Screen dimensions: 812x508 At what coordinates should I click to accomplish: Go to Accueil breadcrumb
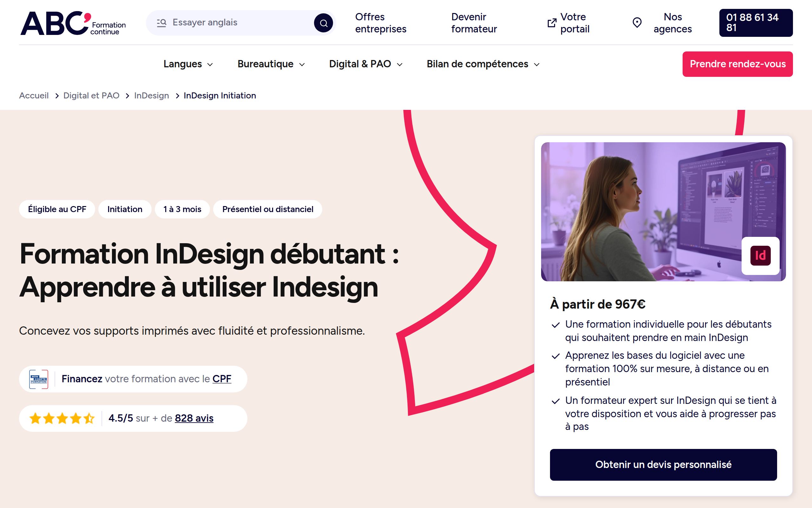pyautogui.click(x=34, y=96)
